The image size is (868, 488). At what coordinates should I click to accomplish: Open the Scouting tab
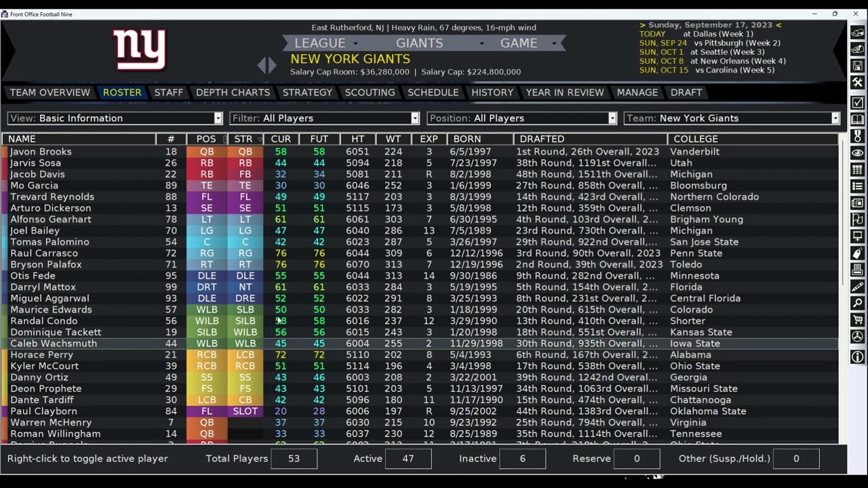[370, 92]
